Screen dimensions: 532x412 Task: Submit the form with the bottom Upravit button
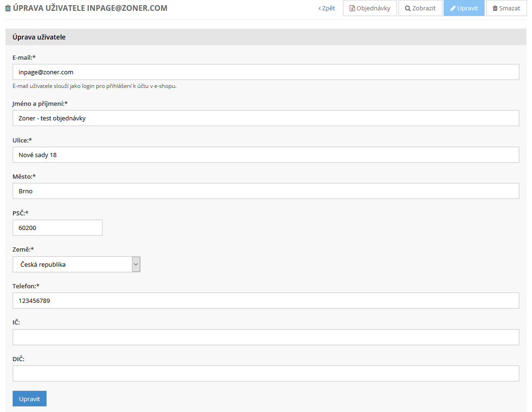[30, 399]
